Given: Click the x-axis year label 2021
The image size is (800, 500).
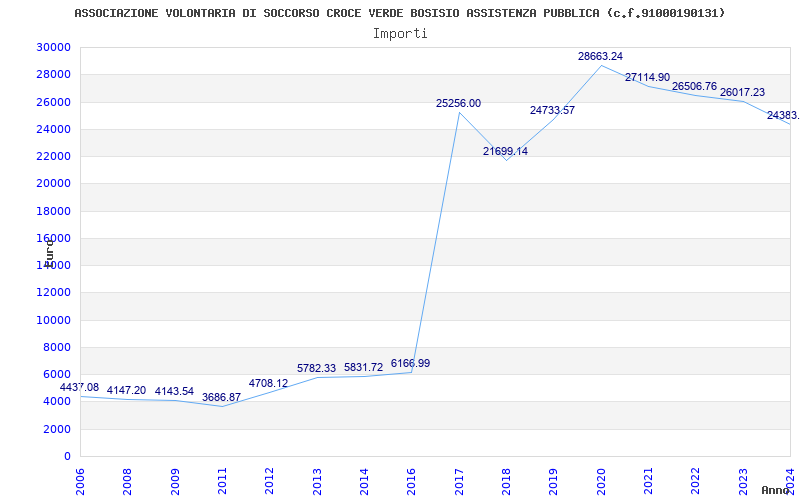Looking at the screenshot, I should [x=648, y=481].
